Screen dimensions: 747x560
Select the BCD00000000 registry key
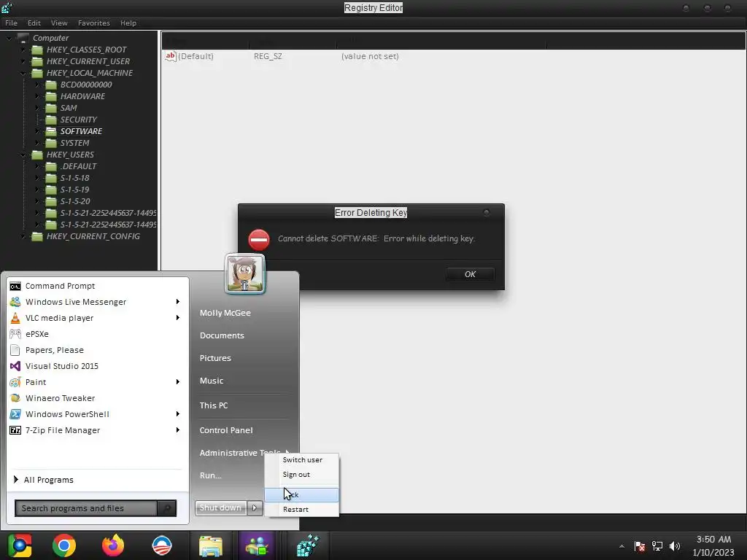point(86,85)
